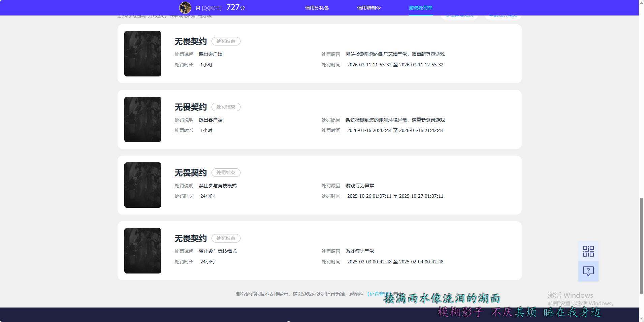Click the third penalty card's game cover
Viewport: 644px width, 322px height.
coord(142,185)
